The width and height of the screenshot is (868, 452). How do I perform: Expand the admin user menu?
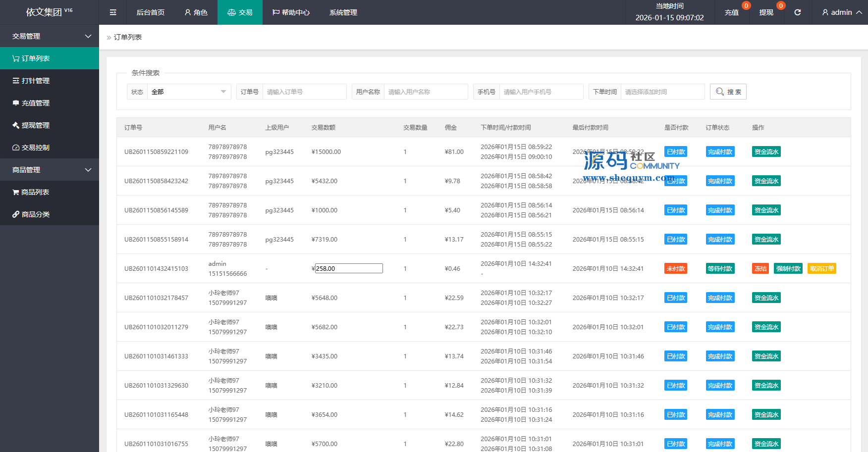pyautogui.click(x=841, y=12)
